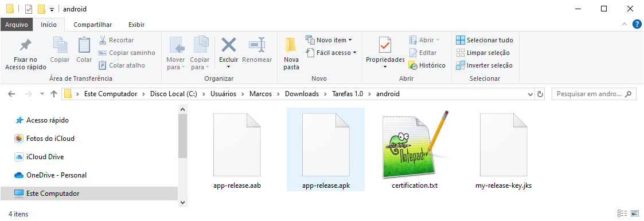Open quick access toolbar customize dropdown
This screenshot has height=221, width=644.
52,9
